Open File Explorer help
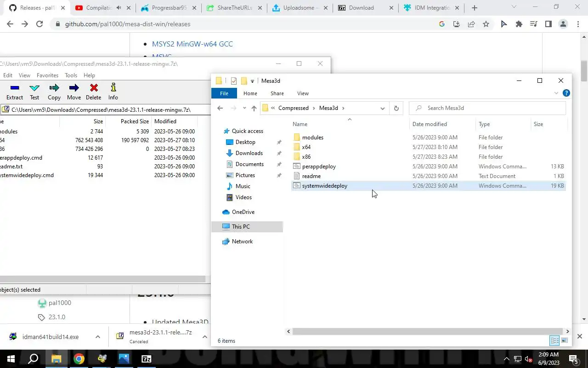Screen dimensions: 588x368 [x=566, y=93]
